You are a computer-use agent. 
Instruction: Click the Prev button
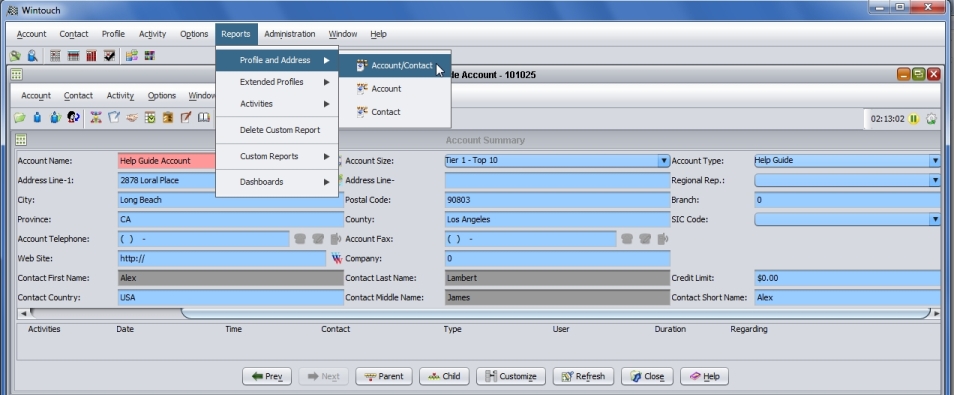coord(266,376)
